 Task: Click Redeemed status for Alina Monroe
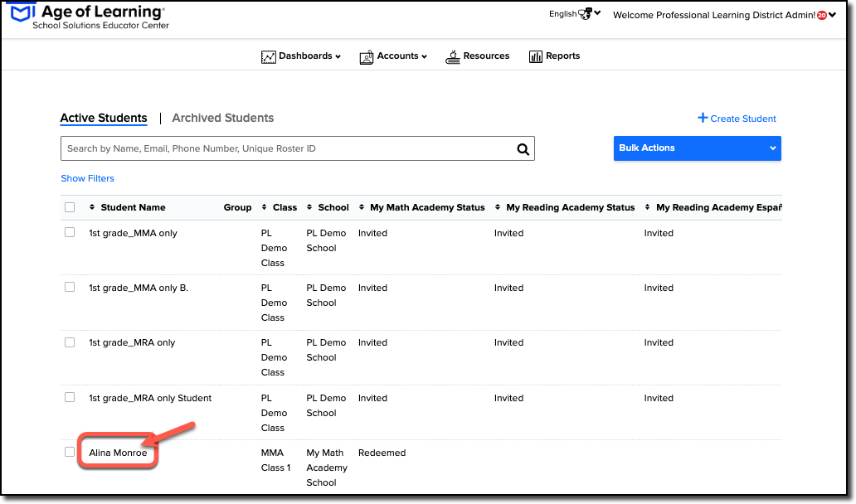point(382,453)
